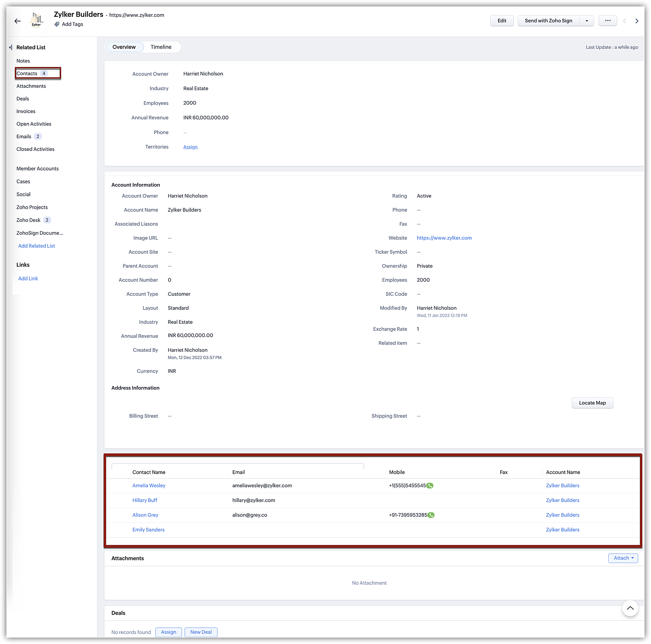
Task: Click the Locate Map button
Action: pos(592,403)
